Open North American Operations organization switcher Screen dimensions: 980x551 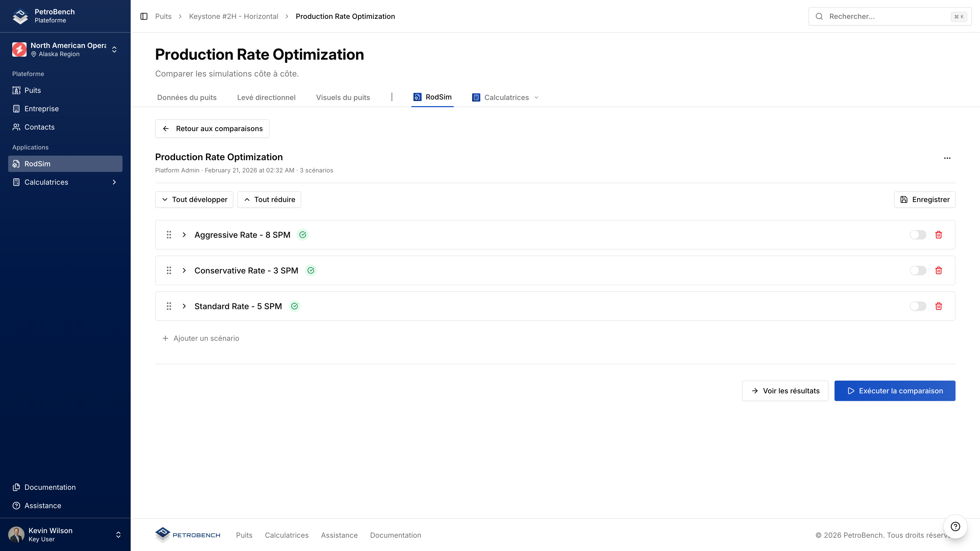coord(65,49)
